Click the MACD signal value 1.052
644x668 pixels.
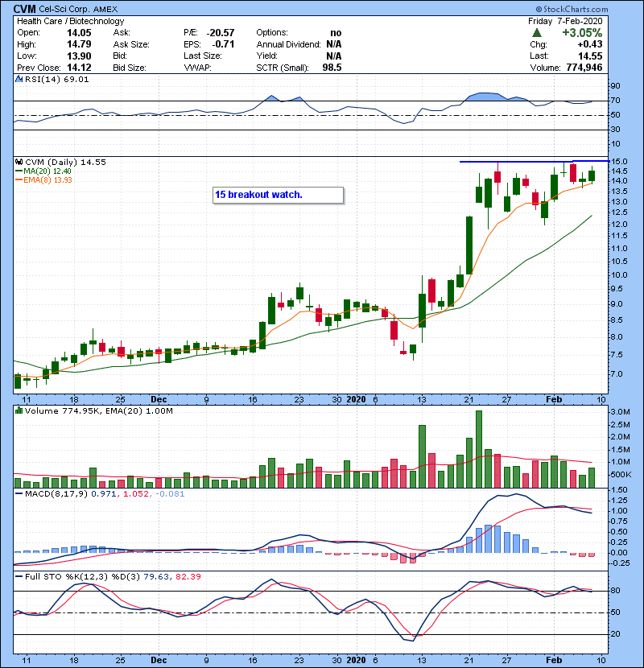click(136, 494)
